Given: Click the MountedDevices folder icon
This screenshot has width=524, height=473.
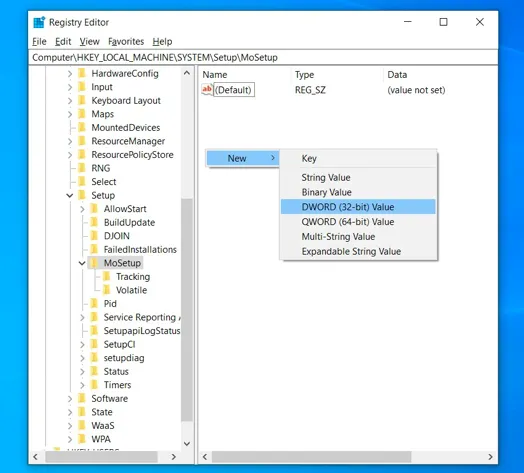Looking at the screenshot, I should pyautogui.click(x=82, y=128).
